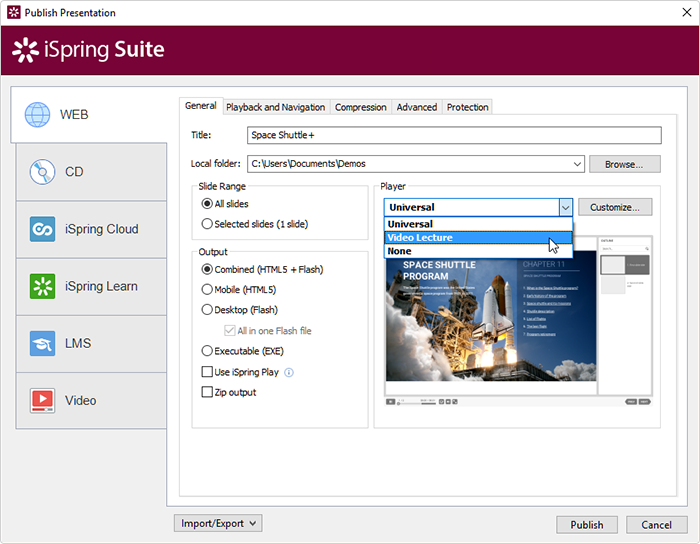The height and width of the screenshot is (544, 700).
Task: Click the Space Shuttle preview thumbnail
Action: (x=491, y=316)
